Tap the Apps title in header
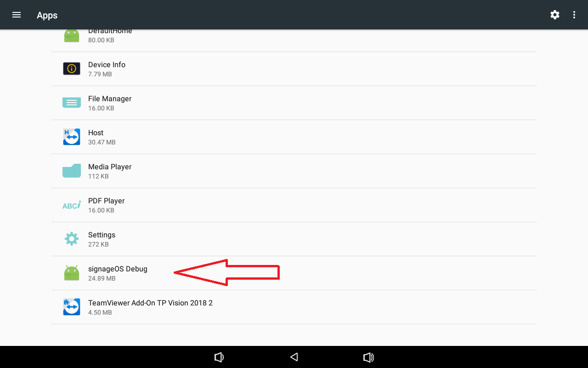 [x=47, y=15]
